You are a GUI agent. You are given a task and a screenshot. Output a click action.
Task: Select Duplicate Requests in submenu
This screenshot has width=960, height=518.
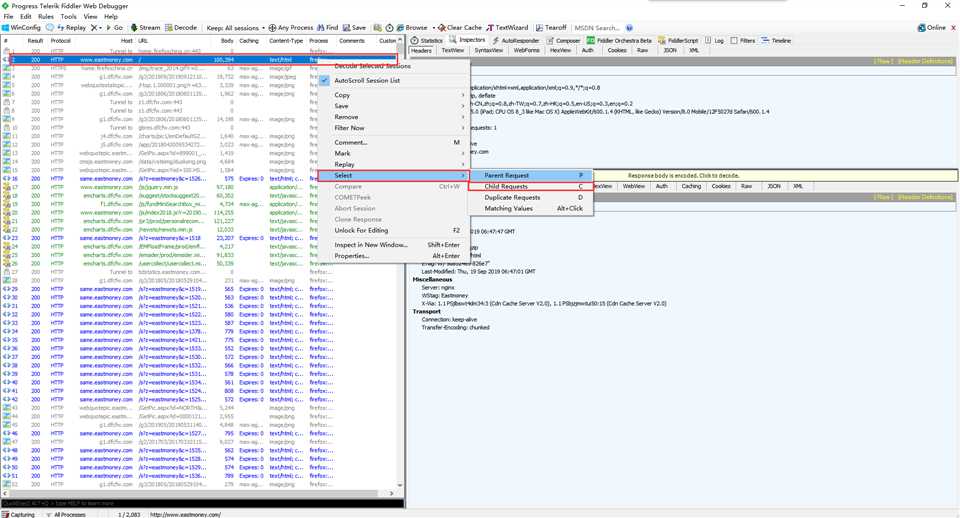[x=531, y=197]
